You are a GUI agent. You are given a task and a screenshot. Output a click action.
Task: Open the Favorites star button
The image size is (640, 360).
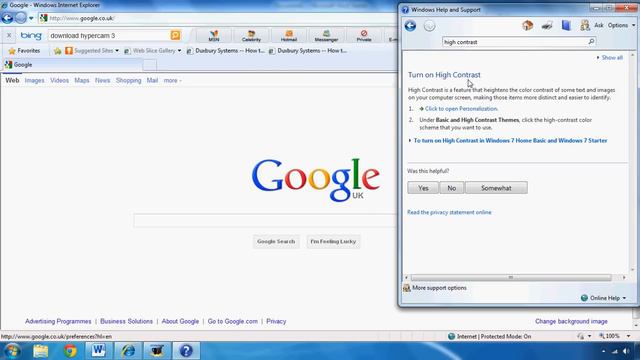24,51
